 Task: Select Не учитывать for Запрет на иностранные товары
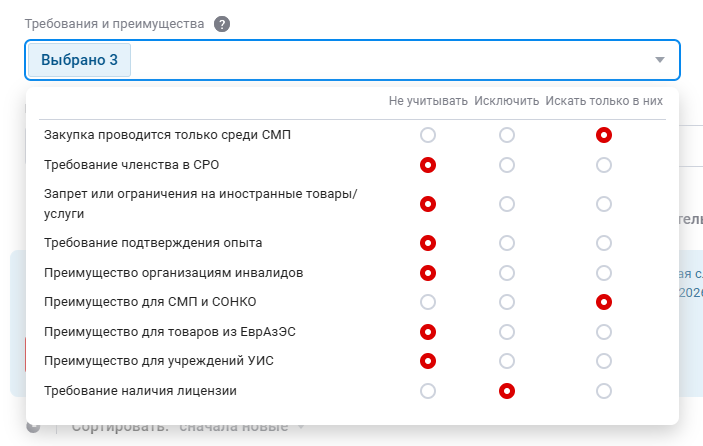point(428,204)
